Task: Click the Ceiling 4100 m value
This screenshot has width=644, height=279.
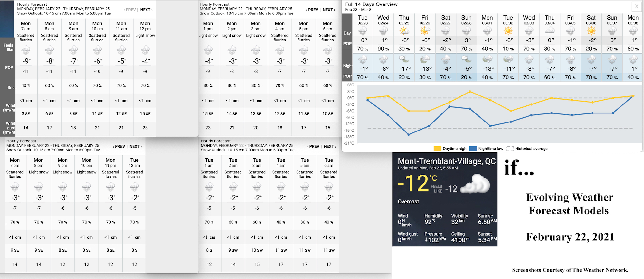Action: click(460, 240)
